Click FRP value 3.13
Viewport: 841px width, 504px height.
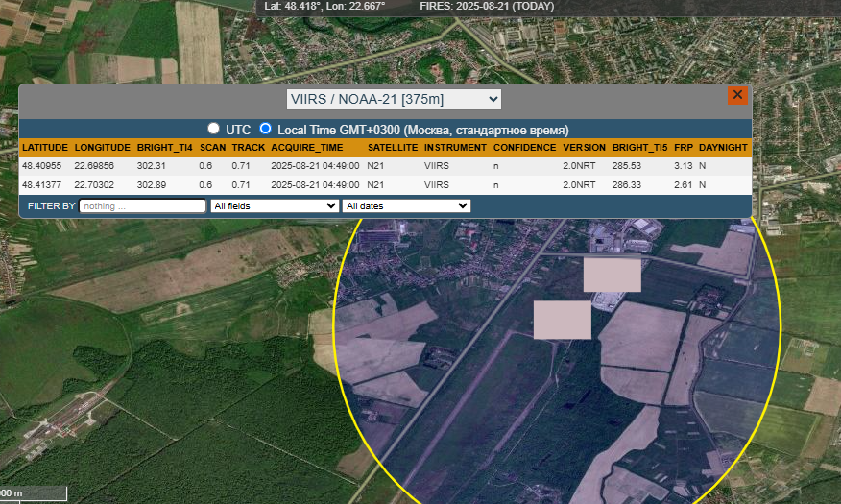pos(684,166)
